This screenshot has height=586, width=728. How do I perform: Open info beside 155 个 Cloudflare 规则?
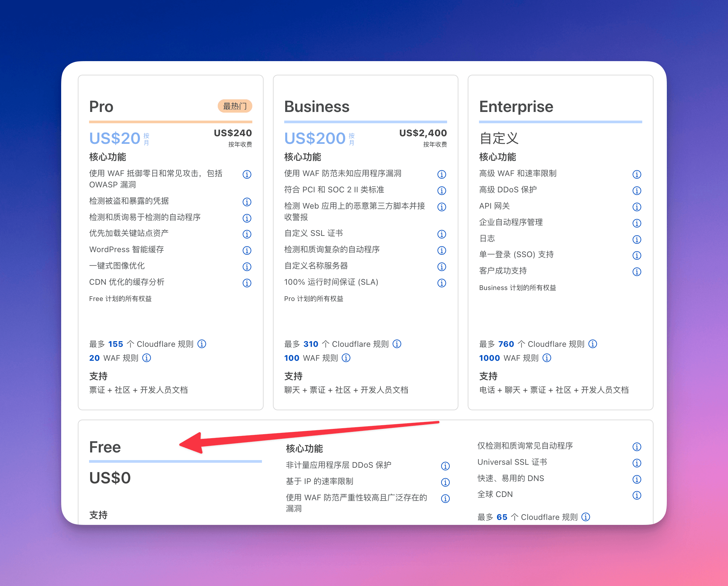(x=202, y=343)
